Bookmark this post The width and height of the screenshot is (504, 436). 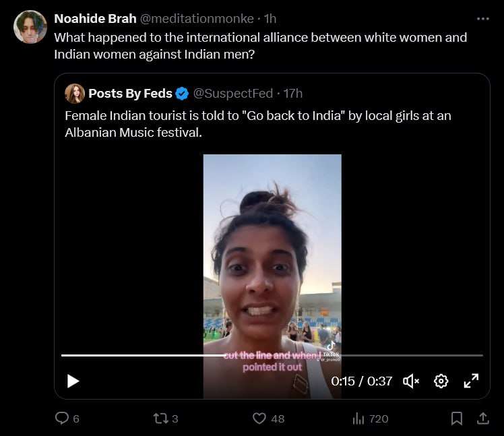[x=457, y=418]
